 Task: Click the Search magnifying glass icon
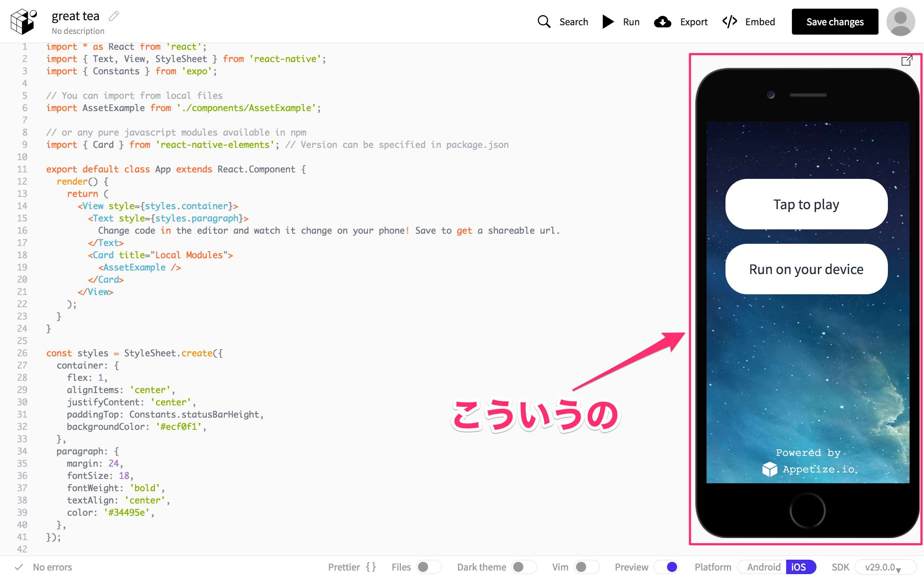(544, 22)
